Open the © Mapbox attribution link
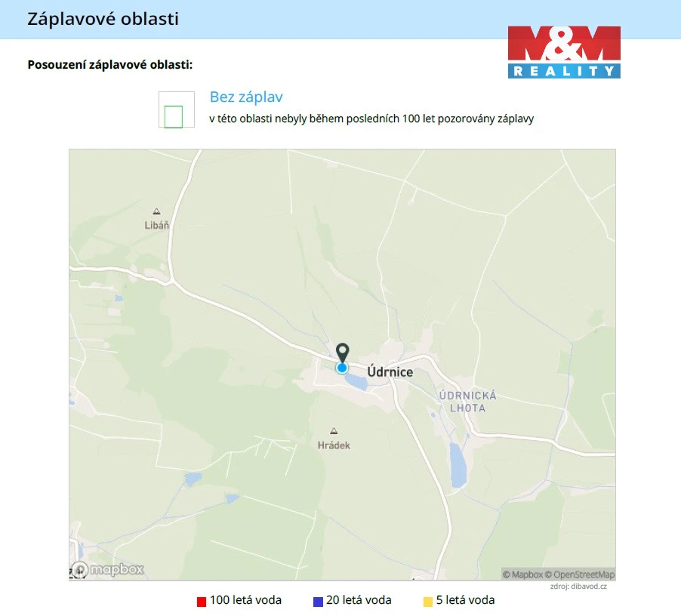 [x=522, y=574]
